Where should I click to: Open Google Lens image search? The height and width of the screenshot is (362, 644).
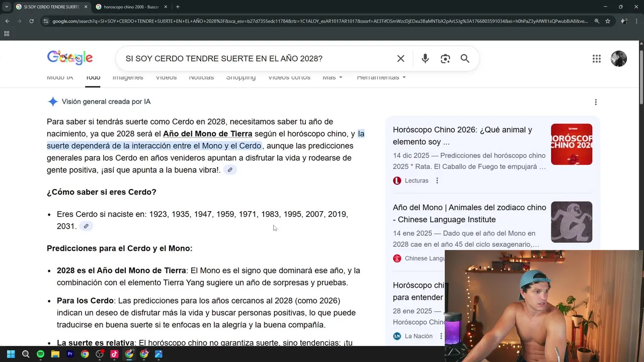point(445,59)
